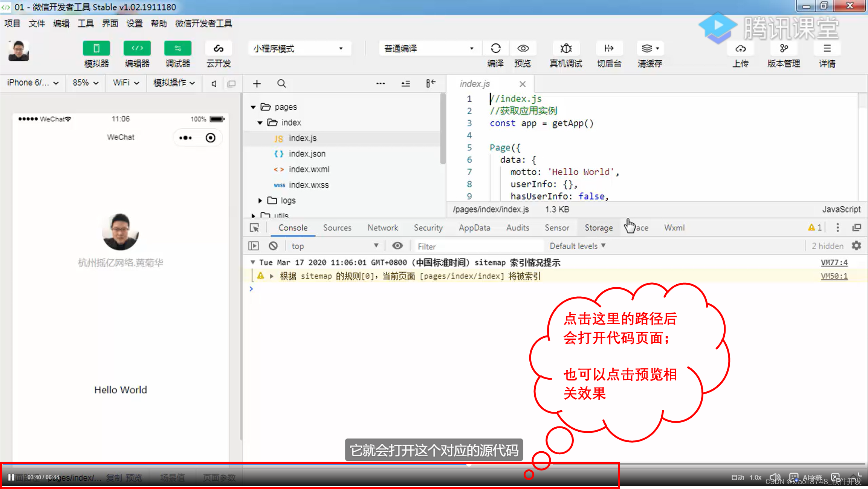Image resolution: width=868 pixels, height=489 pixels.
Task: Open the mini program mode (小程序模式) dropdown
Action: pyautogui.click(x=300, y=49)
